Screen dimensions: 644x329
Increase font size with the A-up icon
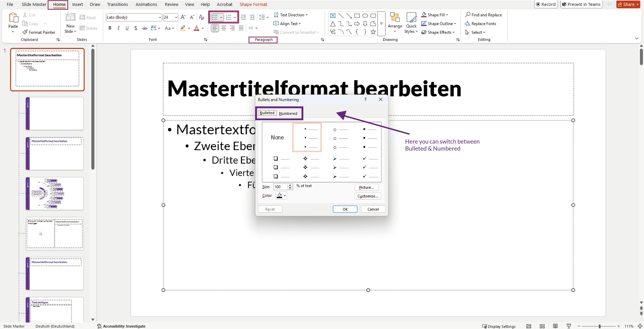[183, 17]
